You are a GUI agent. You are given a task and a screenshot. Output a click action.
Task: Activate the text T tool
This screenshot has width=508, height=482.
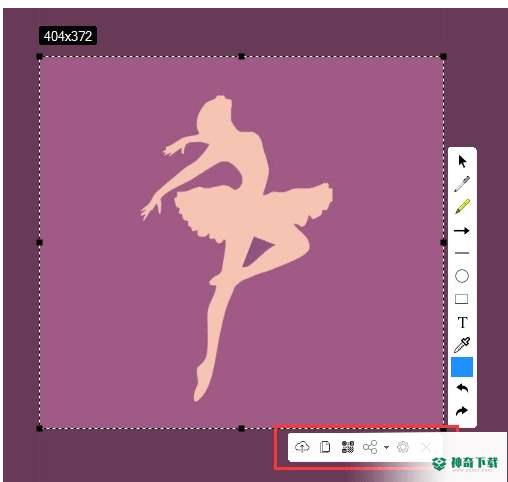[x=462, y=322]
